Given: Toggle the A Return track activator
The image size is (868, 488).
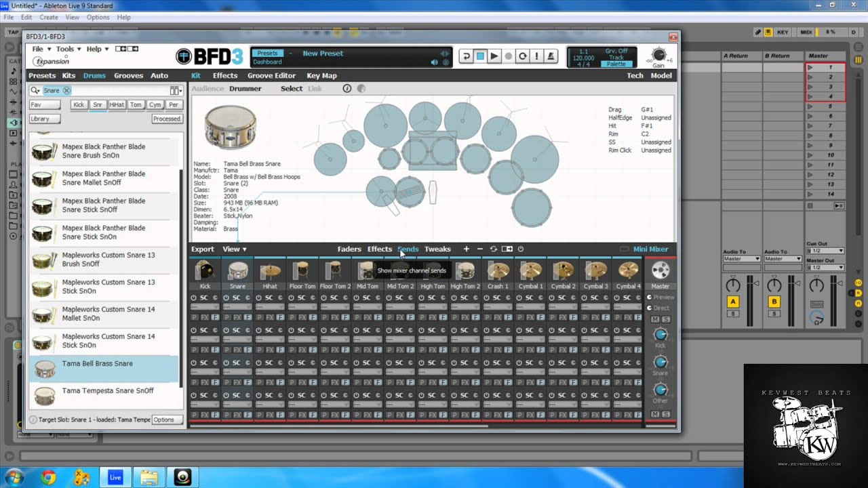Looking at the screenshot, I should (733, 302).
